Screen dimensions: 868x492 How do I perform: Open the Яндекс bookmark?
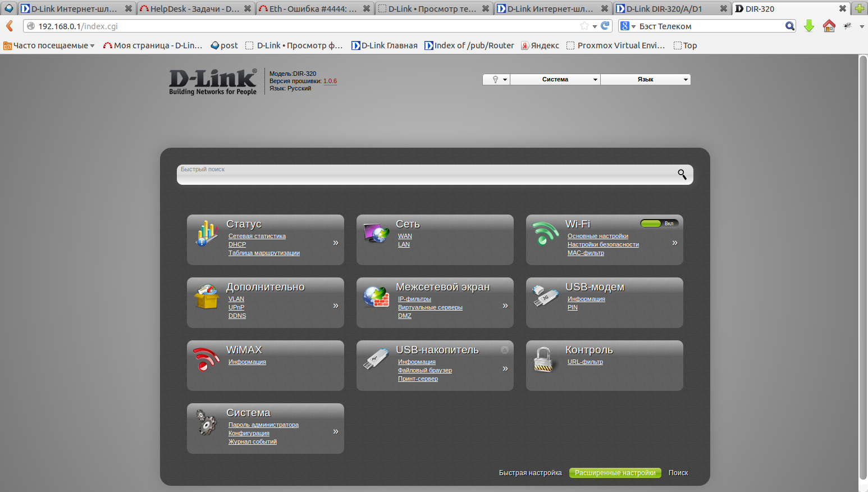(540, 45)
